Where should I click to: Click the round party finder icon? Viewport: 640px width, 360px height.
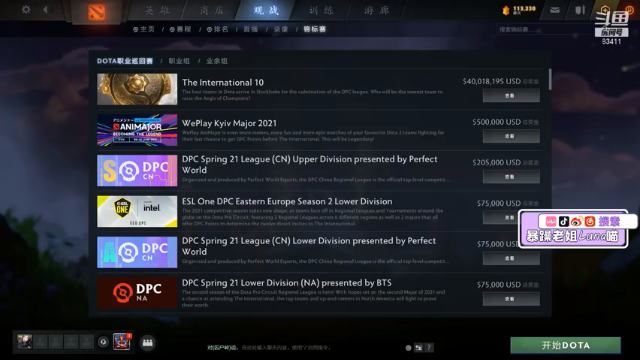103,342
